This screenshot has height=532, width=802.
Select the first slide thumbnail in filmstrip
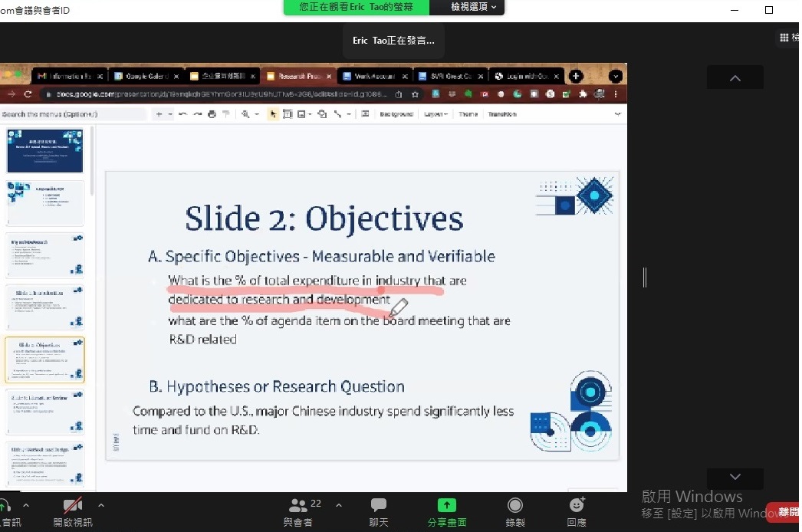[44, 150]
